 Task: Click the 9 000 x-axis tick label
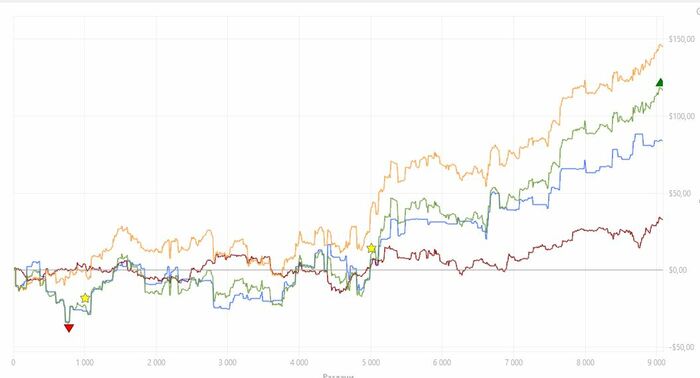[x=656, y=362]
